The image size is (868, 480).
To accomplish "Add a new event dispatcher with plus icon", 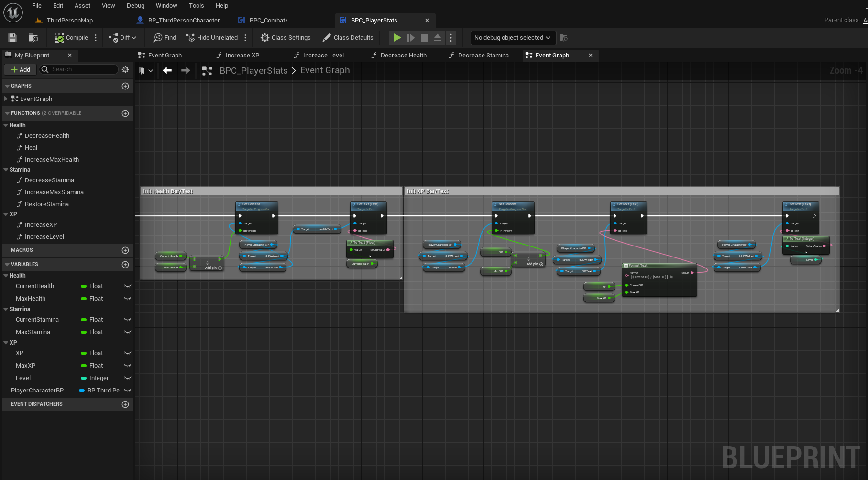I will tap(125, 404).
